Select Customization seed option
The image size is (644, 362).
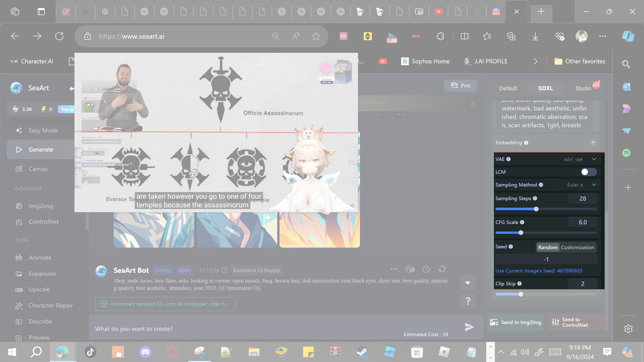577,247
